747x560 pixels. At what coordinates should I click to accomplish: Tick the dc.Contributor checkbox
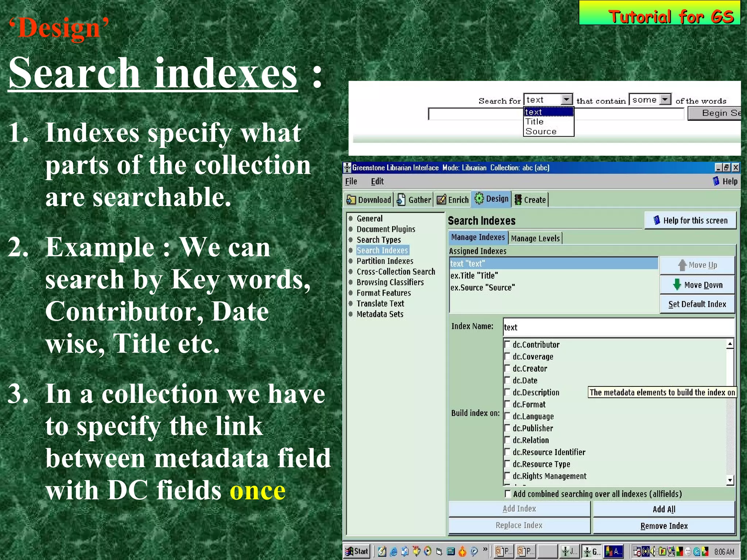click(x=507, y=345)
